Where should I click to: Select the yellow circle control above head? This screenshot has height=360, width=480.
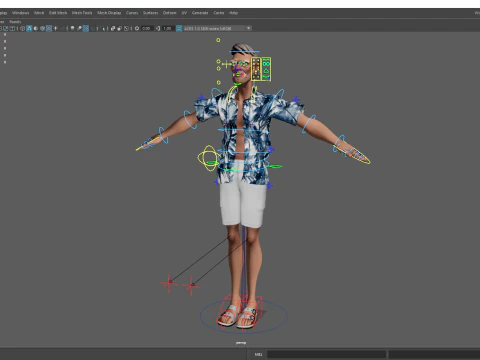click(218, 40)
